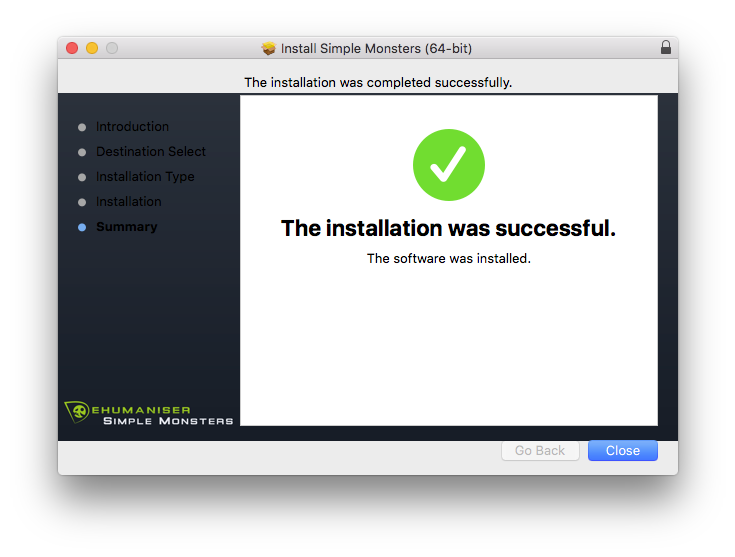The height and width of the screenshot is (557, 735).
Task: Click the 'The installation was successful.' heading
Action: (448, 228)
